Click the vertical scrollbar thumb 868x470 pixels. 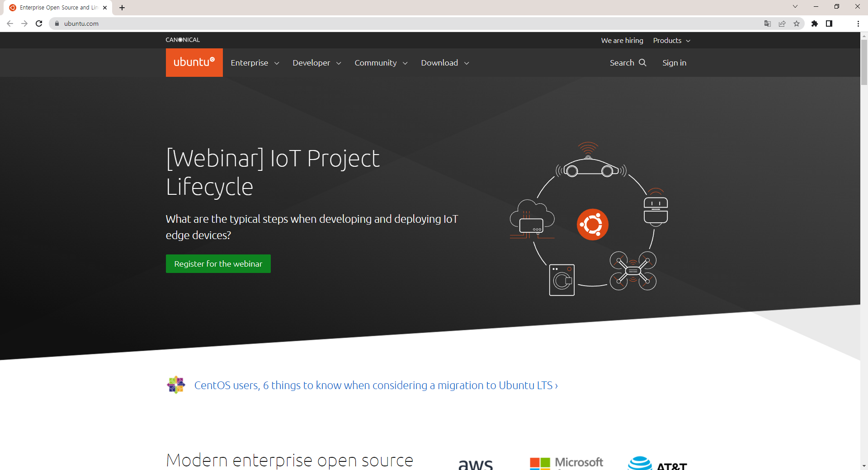pyautogui.click(x=864, y=62)
